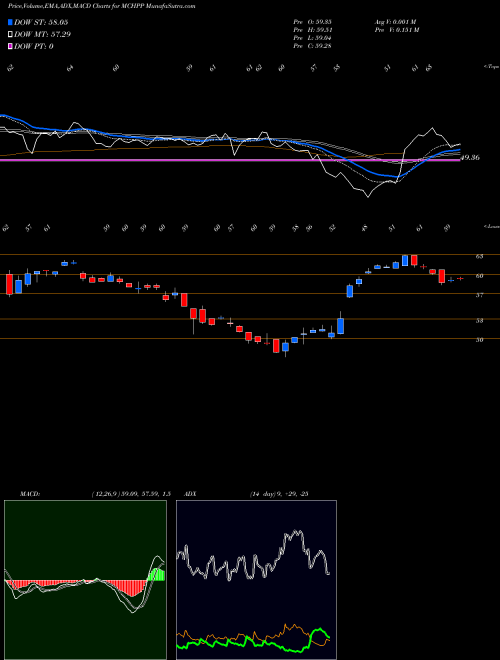This screenshot has width=500, height=660.
Task: Click the magenta horizontal line on EMA chart
Action: pos(230,160)
